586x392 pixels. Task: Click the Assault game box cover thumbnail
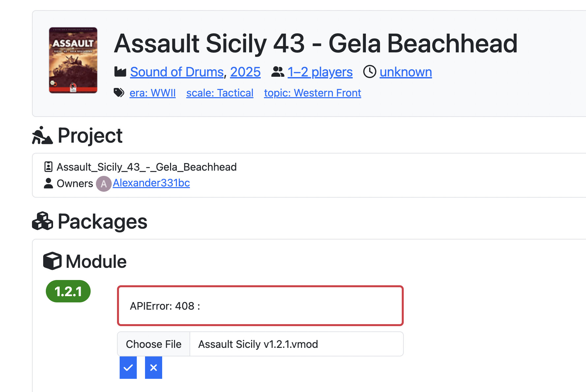coord(73,60)
